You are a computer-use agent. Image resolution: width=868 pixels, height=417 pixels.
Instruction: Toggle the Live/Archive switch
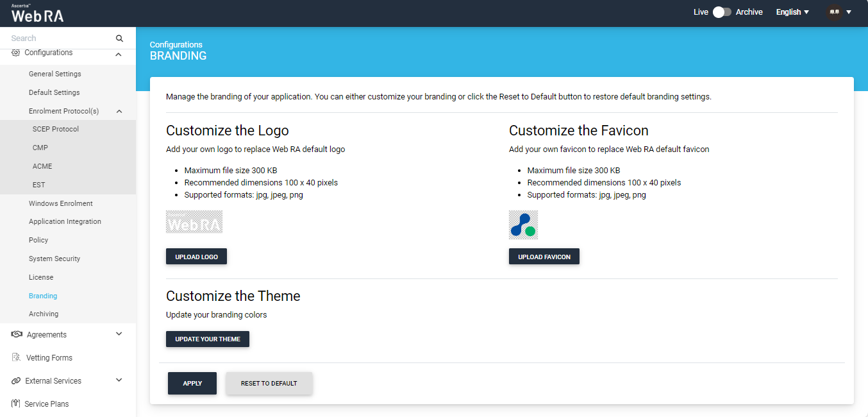click(722, 12)
